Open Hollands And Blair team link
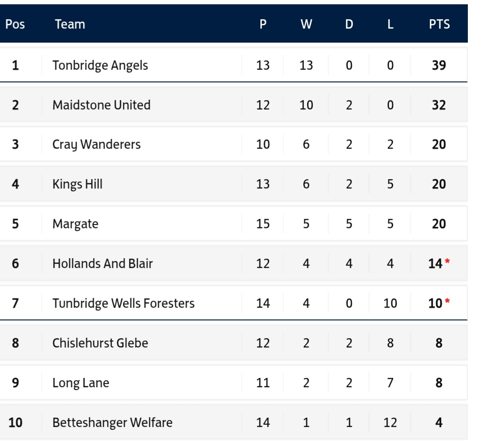 (102, 264)
